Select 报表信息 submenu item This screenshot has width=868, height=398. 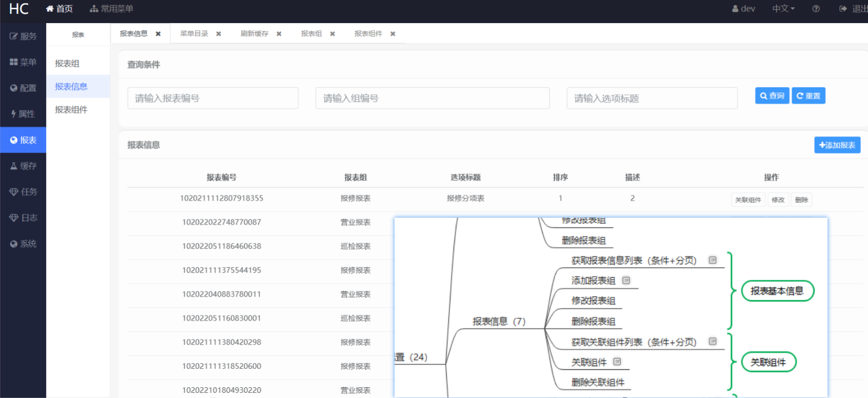pos(78,87)
